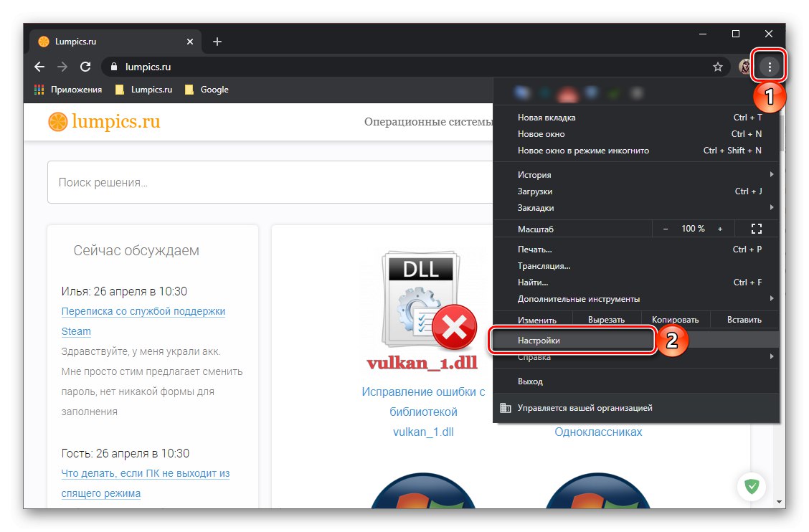
Task: Click the padlock site info icon
Action: pyautogui.click(x=114, y=67)
